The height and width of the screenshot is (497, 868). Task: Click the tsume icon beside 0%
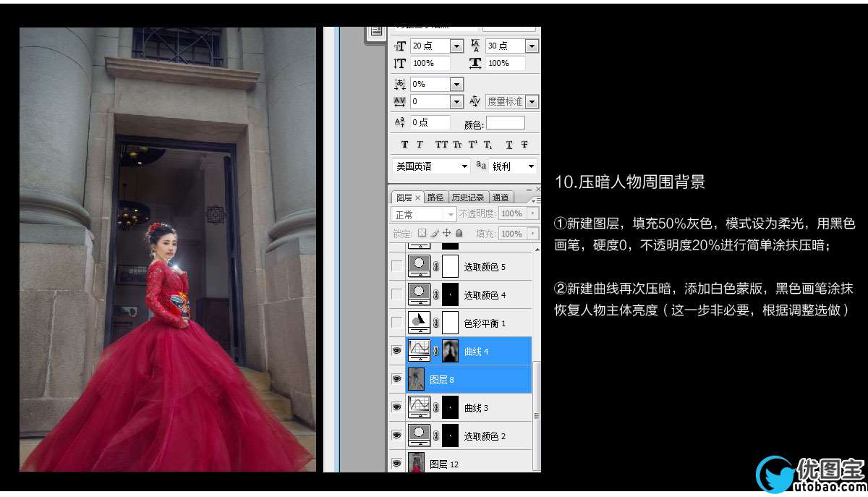[x=400, y=84]
